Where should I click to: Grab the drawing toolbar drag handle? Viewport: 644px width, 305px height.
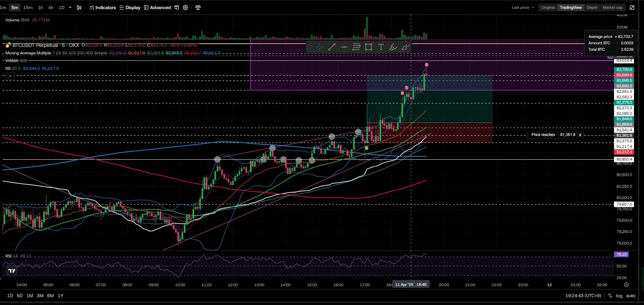310,47
